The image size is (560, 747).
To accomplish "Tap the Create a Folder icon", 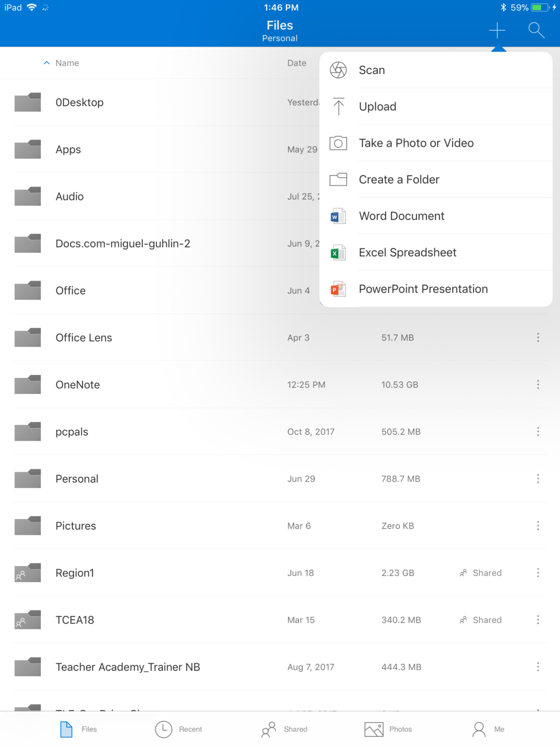I will (x=338, y=179).
